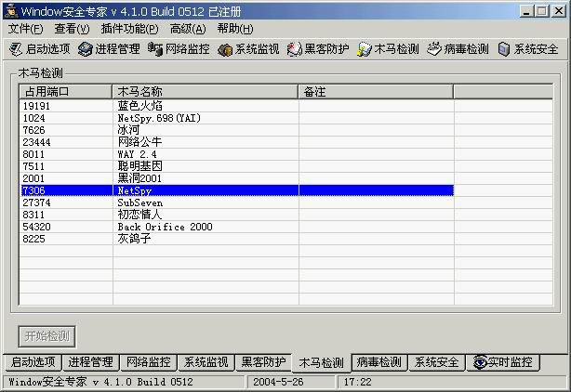Screen dimensions: 571x392
Task: Click the 启动选项 toolbar icon
Action: click(x=16, y=49)
